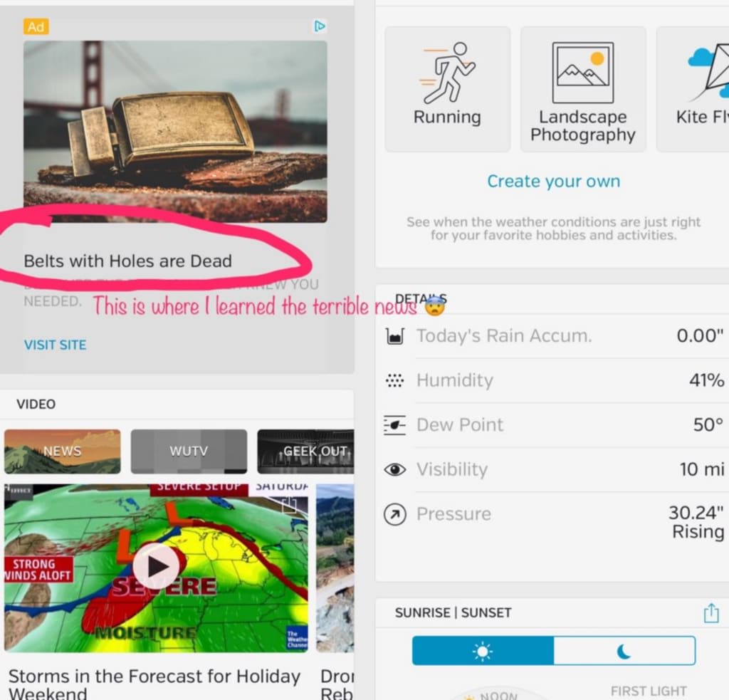Open the Landscape Photography activity card
Viewport: 729px width, 700px height.
[583, 89]
